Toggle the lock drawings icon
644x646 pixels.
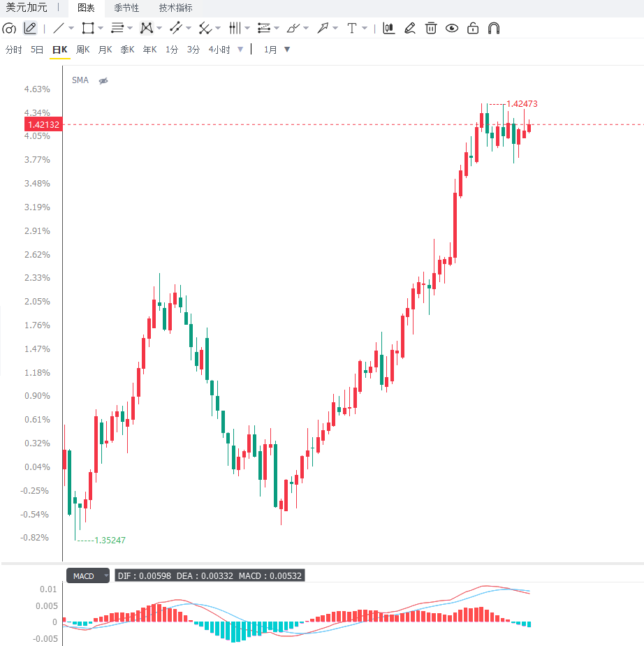coord(473,29)
